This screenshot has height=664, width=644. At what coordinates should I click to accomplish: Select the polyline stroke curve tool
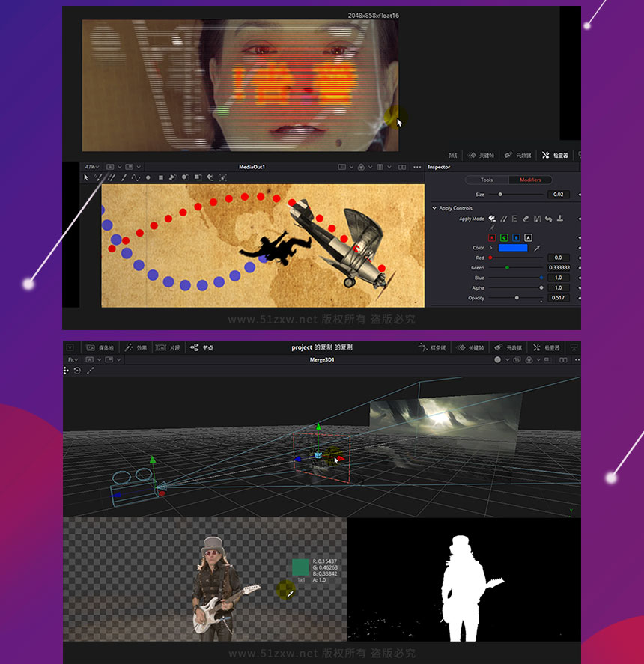tap(135, 178)
